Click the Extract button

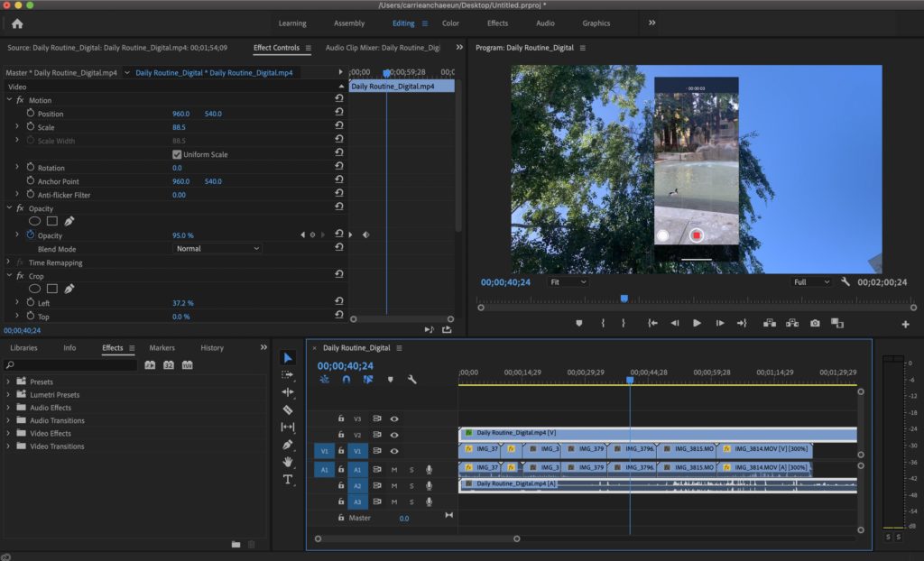pos(792,323)
